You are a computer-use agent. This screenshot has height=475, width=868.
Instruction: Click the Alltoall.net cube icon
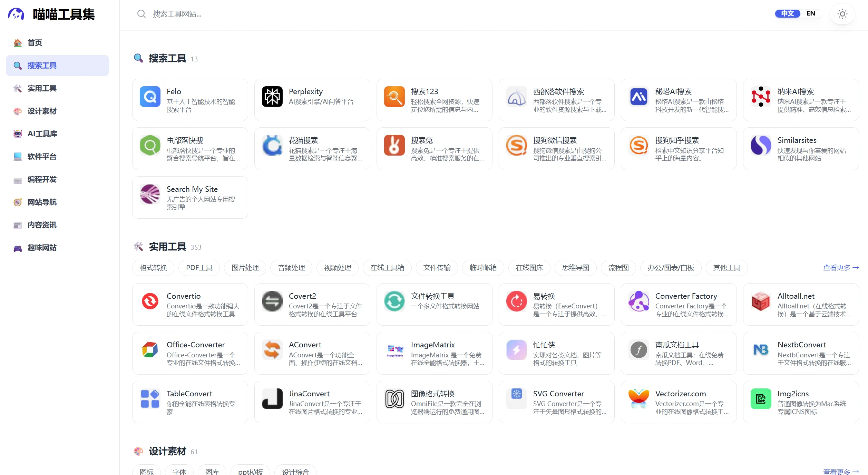coord(761,301)
